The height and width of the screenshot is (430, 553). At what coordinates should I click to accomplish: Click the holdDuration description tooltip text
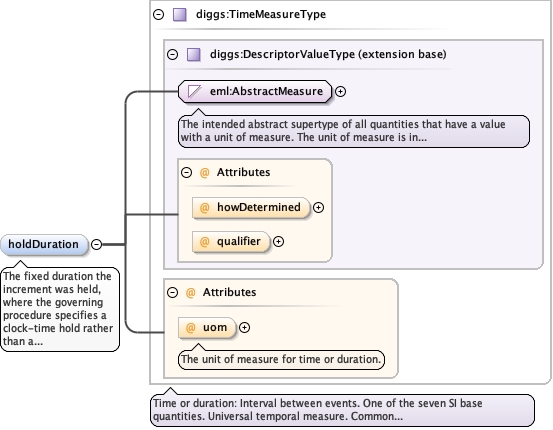[x=58, y=309]
